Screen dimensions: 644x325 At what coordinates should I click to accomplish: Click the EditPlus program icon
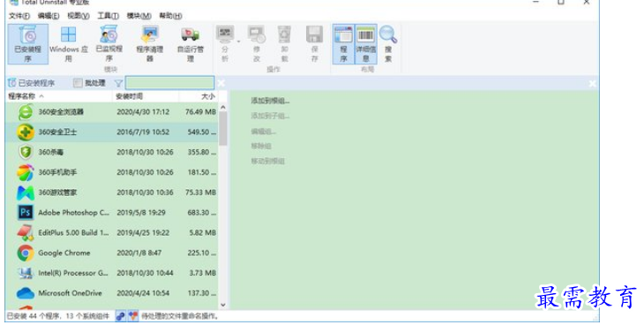[26, 233]
